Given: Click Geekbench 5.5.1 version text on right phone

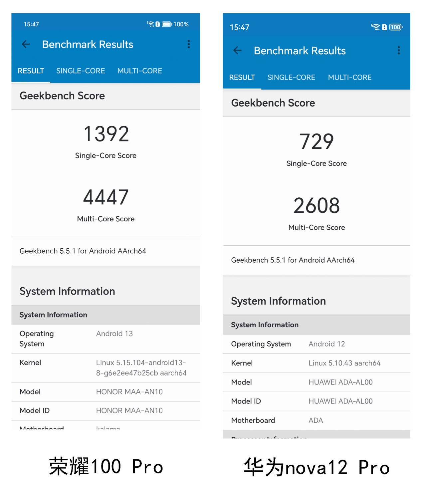Looking at the screenshot, I should pos(293,260).
